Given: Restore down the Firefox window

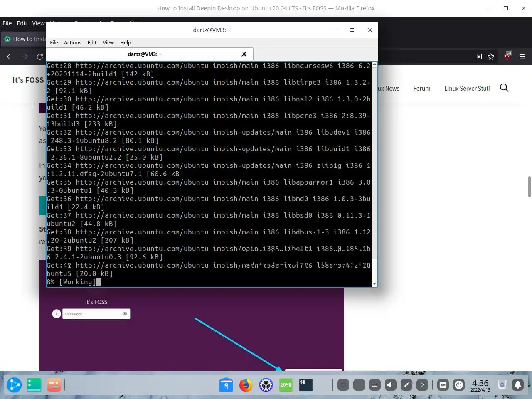Looking at the screenshot, I should [x=506, y=8].
